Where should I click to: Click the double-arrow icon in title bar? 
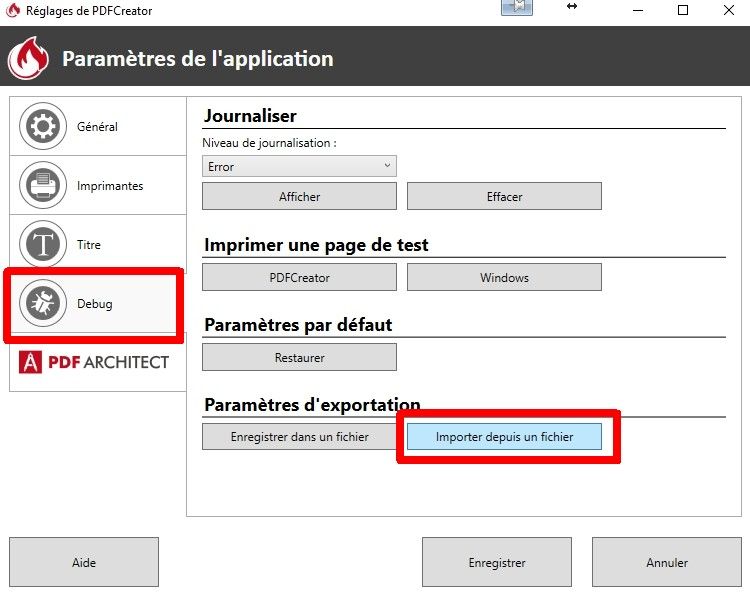click(572, 6)
